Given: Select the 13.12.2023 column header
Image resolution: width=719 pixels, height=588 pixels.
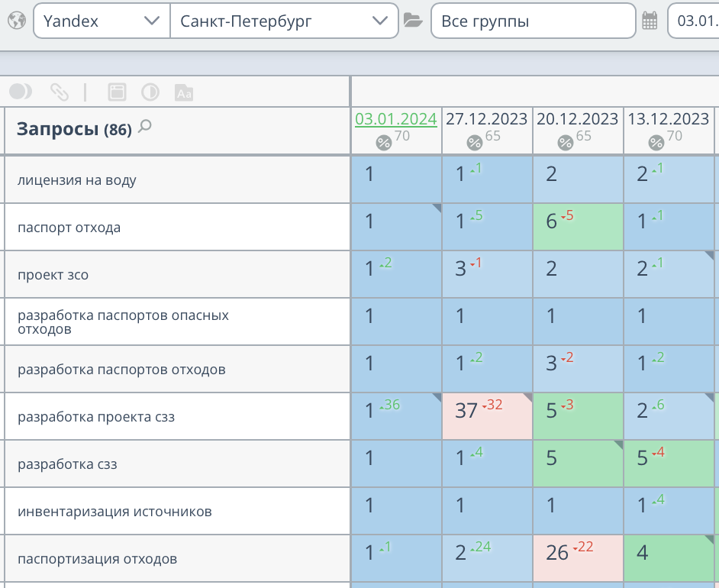Looking at the screenshot, I should coord(668,119).
